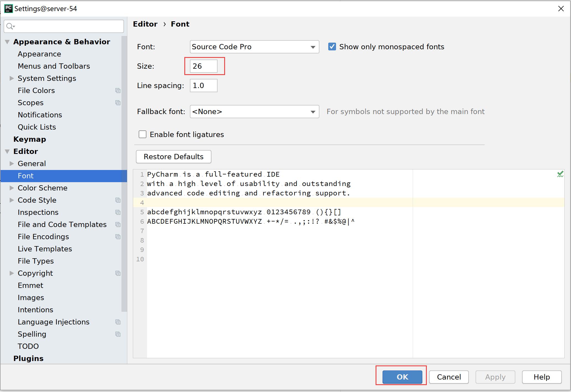Click the per-project settings icon beside Spelling
Viewport: 571px width, 392px height.
point(118,334)
